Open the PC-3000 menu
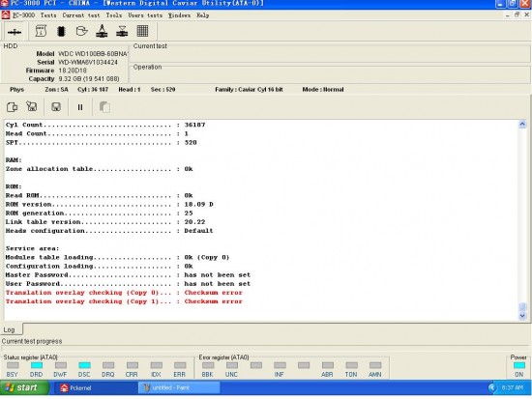The height and width of the screenshot is (399, 532). point(24,15)
